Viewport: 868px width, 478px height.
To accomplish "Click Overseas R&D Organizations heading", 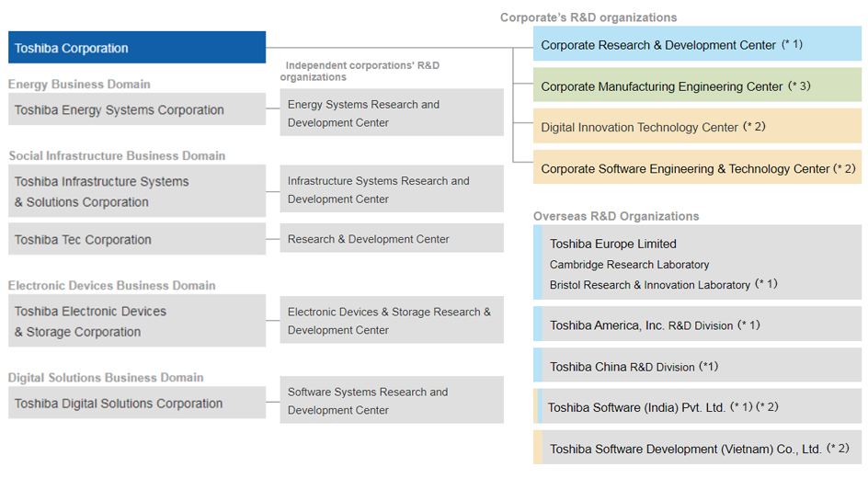I will pyautogui.click(x=616, y=216).
